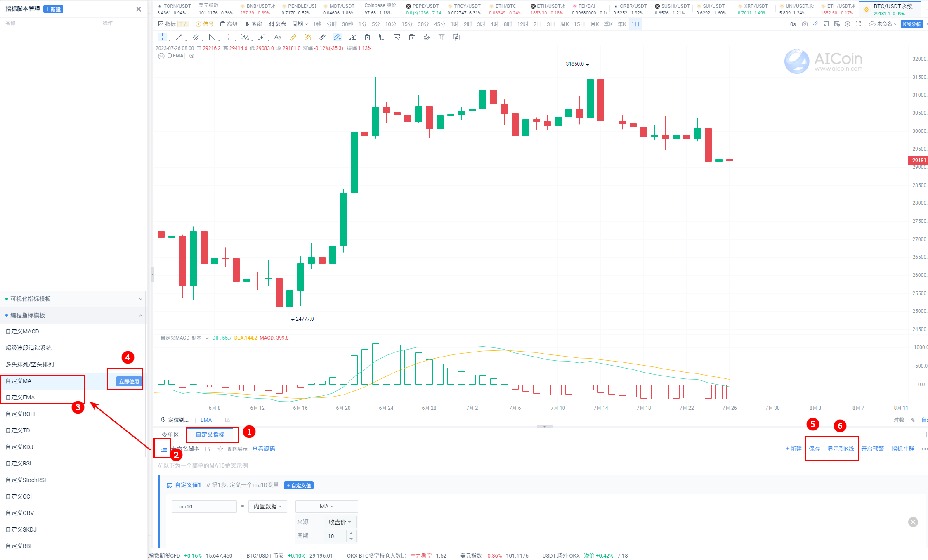Viewport: 928px width, 560px height.
Task: Click the K线分析 button
Action: click(912, 24)
